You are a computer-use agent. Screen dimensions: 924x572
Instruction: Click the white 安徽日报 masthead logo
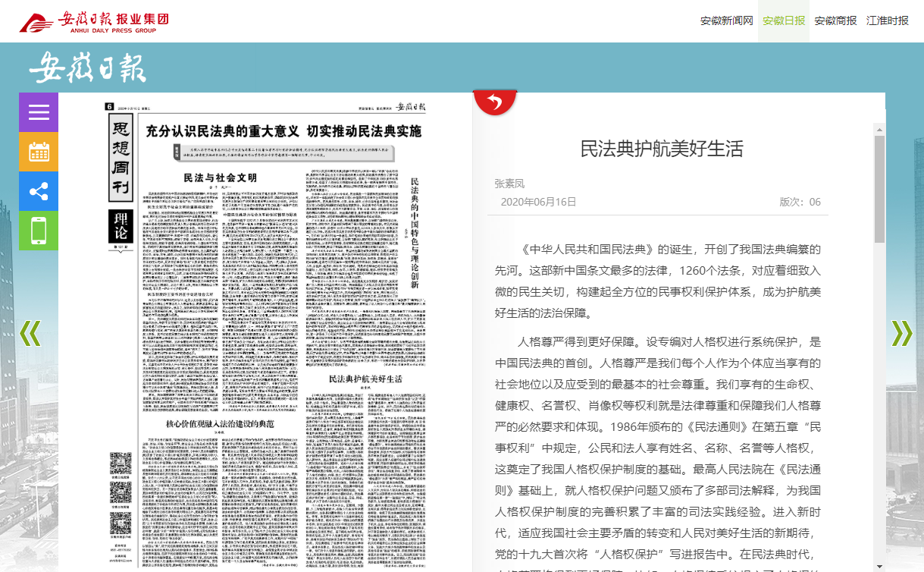[x=88, y=68]
